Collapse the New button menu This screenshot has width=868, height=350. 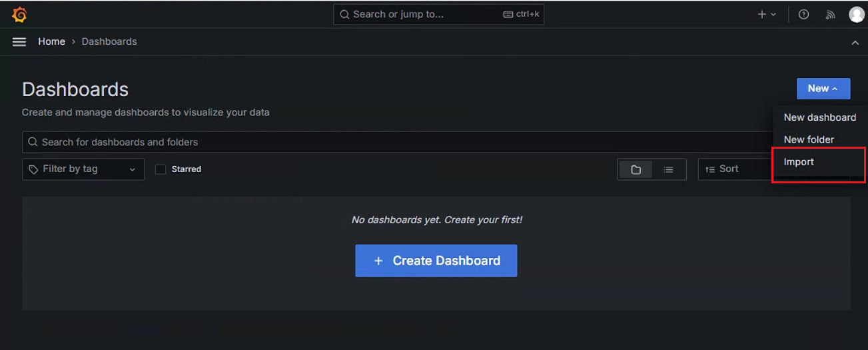[x=823, y=89]
